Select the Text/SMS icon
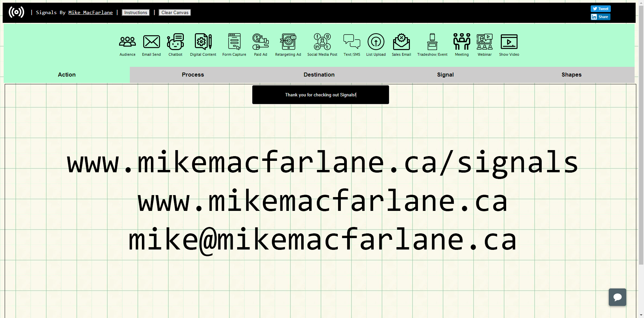Viewport: 644px width, 318px height. [352, 42]
